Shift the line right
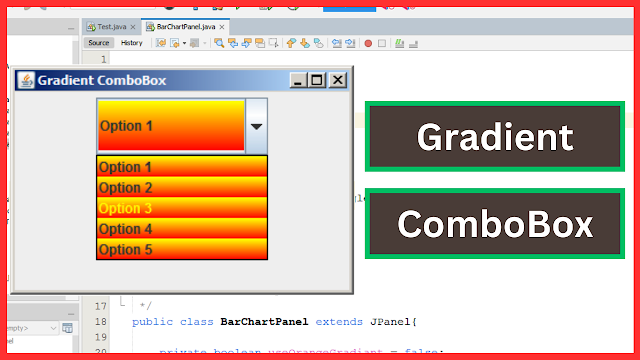 coord(350,43)
